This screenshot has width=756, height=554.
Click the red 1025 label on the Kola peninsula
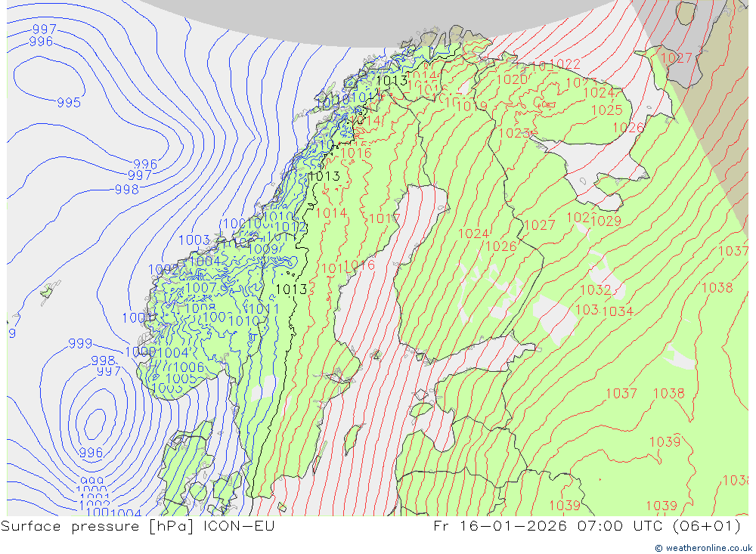[x=607, y=110]
